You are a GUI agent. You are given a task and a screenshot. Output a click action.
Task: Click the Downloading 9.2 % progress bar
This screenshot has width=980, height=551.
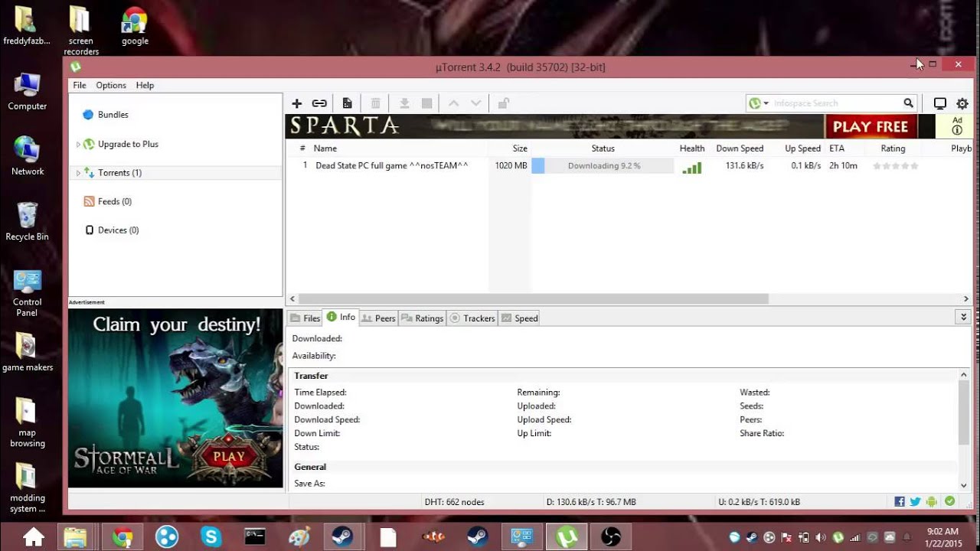point(603,166)
